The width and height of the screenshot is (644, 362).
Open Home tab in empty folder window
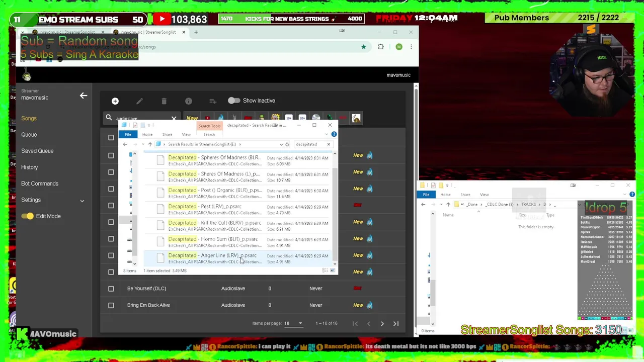pyautogui.click(x=445, y=195)
